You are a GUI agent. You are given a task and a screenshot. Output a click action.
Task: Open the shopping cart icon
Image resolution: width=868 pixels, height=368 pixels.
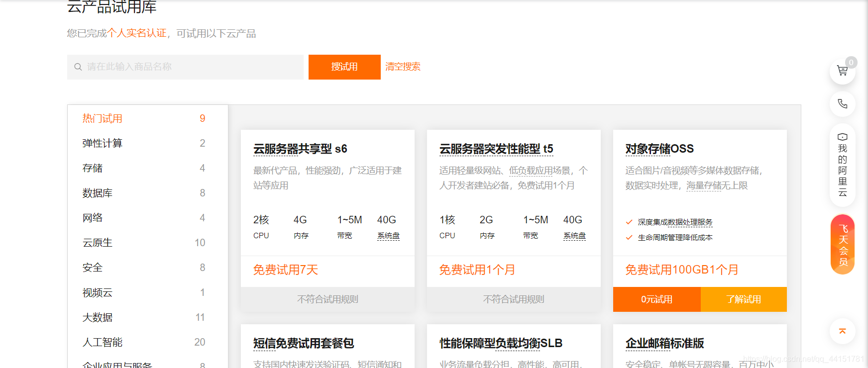[842, 71]
